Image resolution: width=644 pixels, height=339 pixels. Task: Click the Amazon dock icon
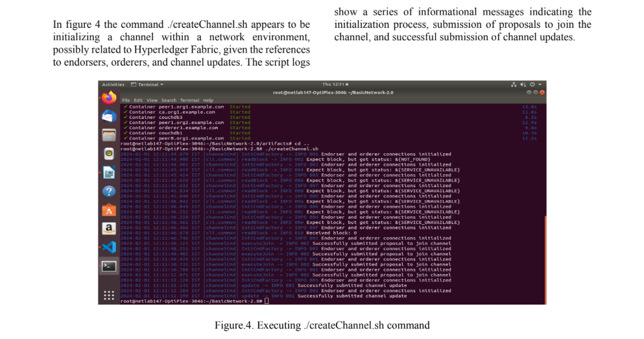(109, 229)
